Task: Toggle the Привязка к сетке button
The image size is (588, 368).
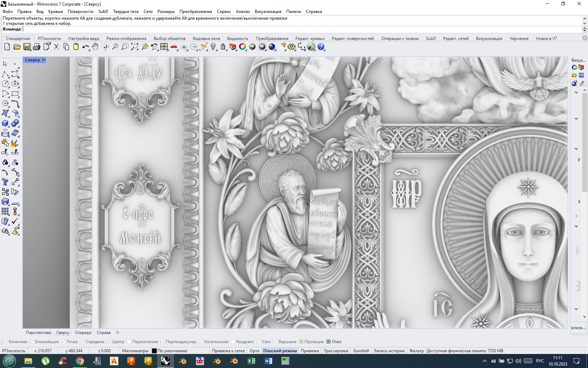Action: [x=228, y=351]
